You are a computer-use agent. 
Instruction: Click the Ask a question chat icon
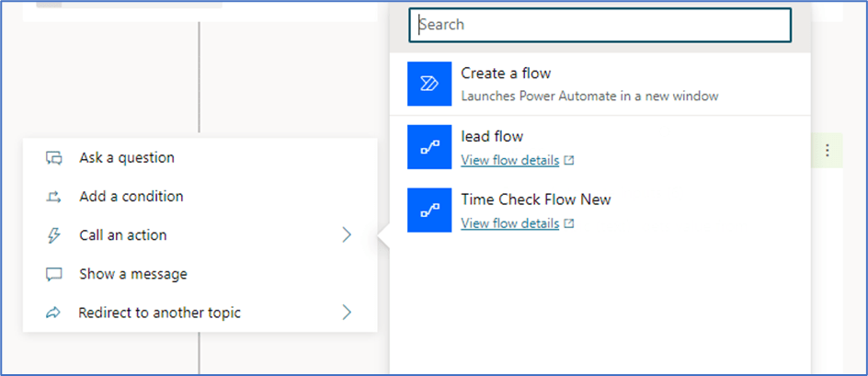tap(54, 157)
